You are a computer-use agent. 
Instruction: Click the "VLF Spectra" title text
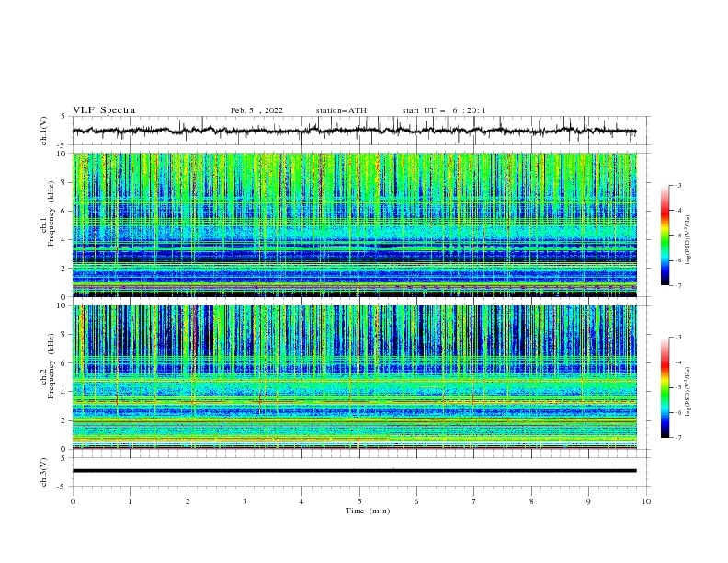coord(104,110)
